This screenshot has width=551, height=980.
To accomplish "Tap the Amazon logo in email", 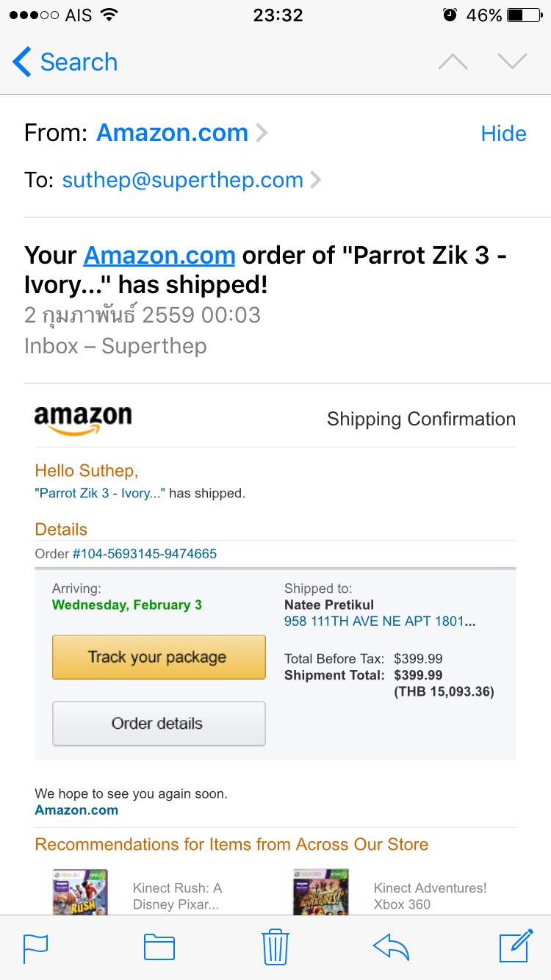I will click(83, 419).
